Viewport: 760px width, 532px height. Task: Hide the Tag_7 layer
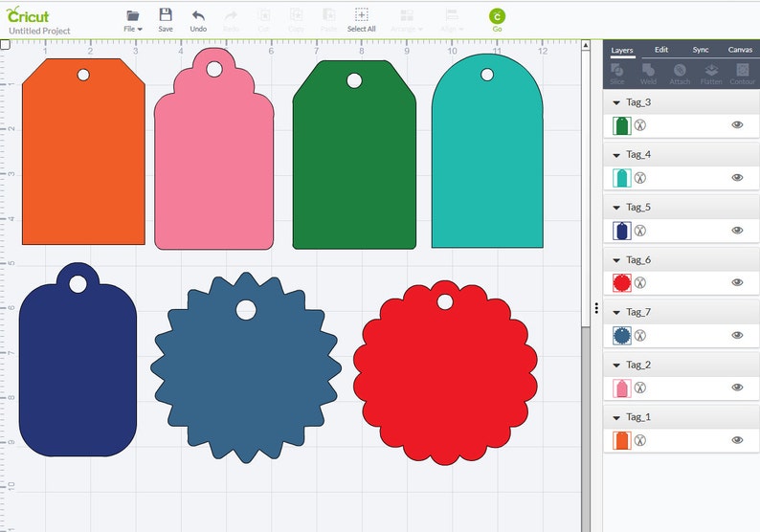[737, 335]
